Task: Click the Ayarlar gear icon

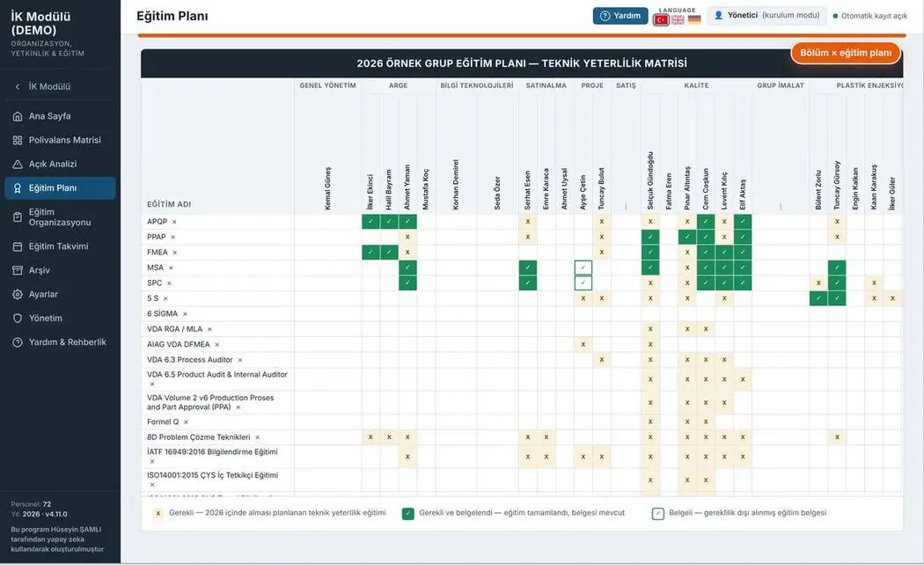Action: coord(18,295)
